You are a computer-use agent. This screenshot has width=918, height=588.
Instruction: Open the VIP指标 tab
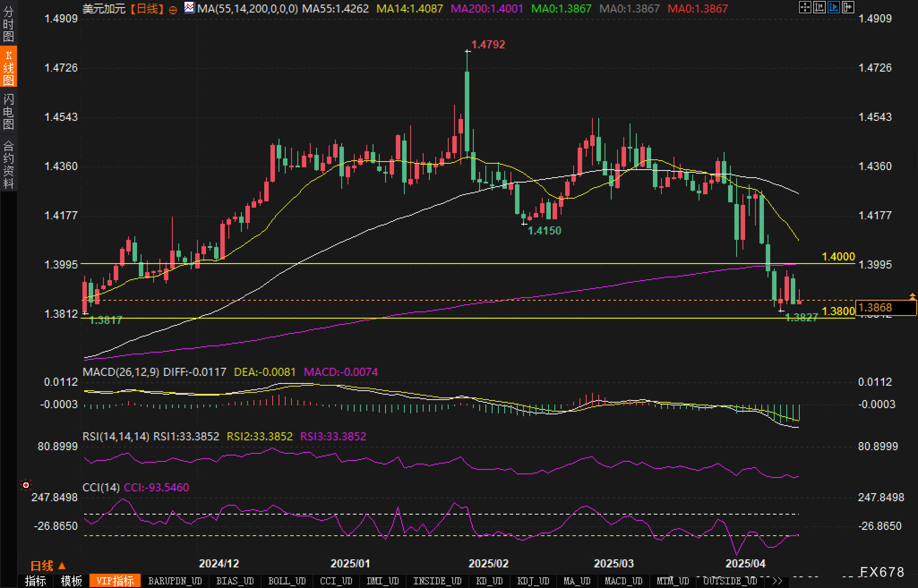[x=115, y=581]
